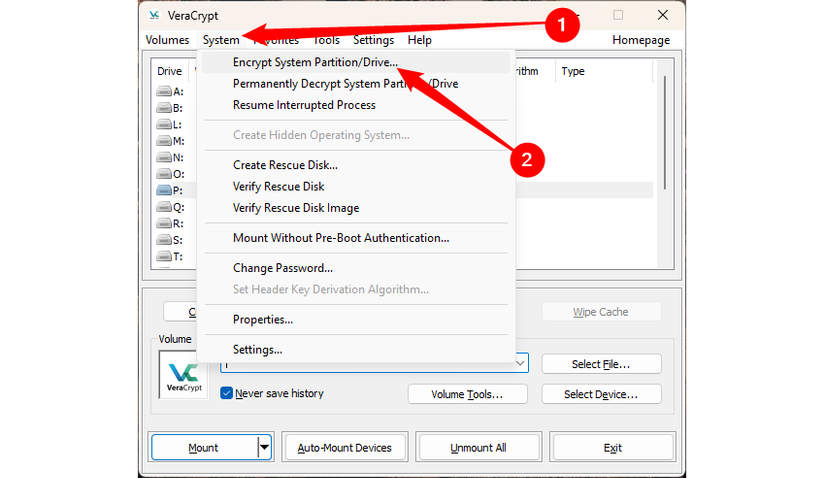Open the System menu
825x478 pixels.
pos(221,40)
